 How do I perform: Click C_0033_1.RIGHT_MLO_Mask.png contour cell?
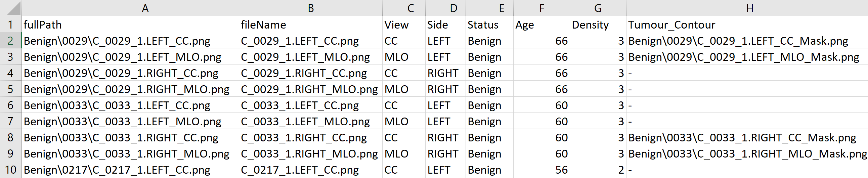(747, 154)
